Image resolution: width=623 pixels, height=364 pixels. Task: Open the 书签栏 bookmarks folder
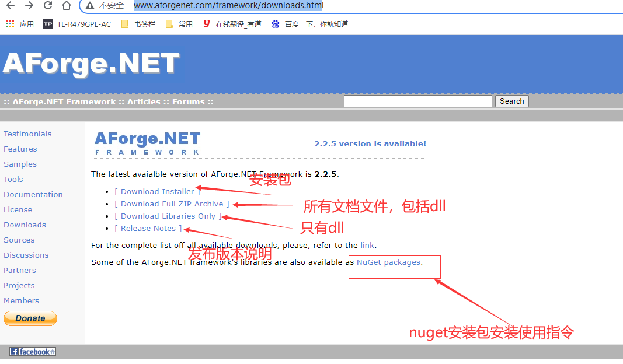click(x=138, y=24)
